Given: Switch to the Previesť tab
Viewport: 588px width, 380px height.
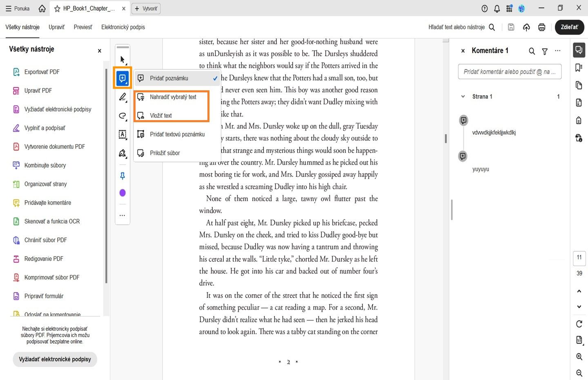Looking at the screenshot, I should pyautogui.click(x=83, y=27).
